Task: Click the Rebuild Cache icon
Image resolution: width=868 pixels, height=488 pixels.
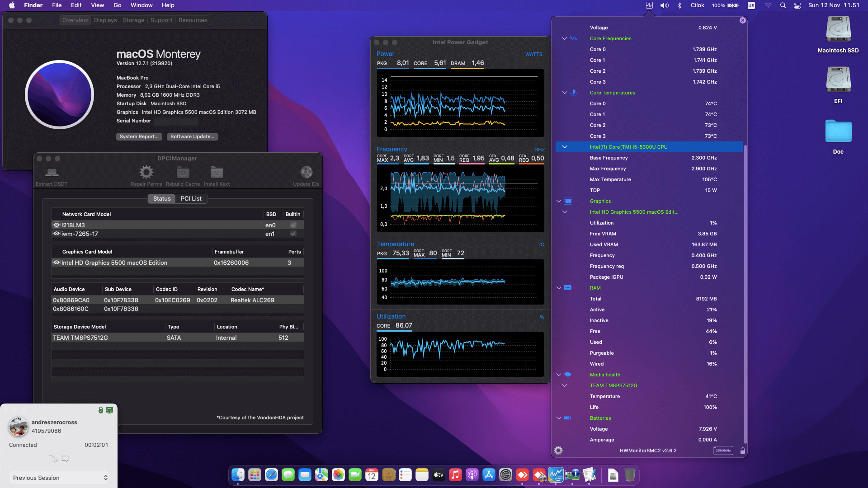Action: [x=183, y=172]
